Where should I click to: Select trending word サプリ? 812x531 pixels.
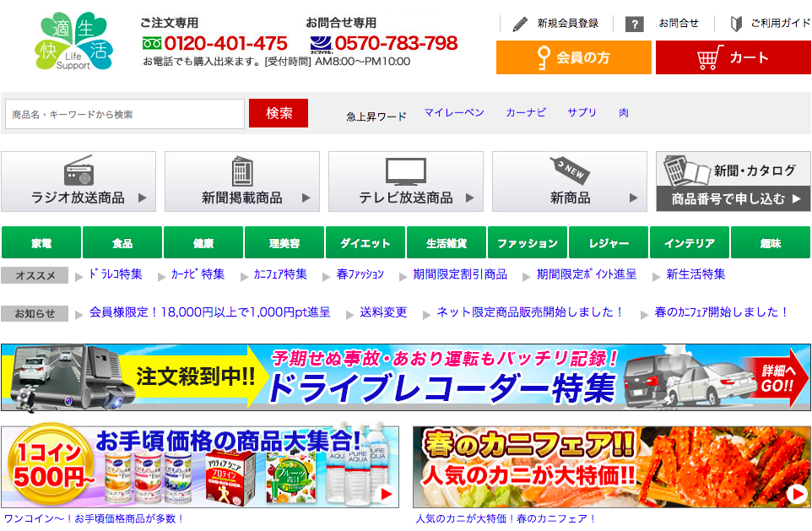click(x=582, y=112)
